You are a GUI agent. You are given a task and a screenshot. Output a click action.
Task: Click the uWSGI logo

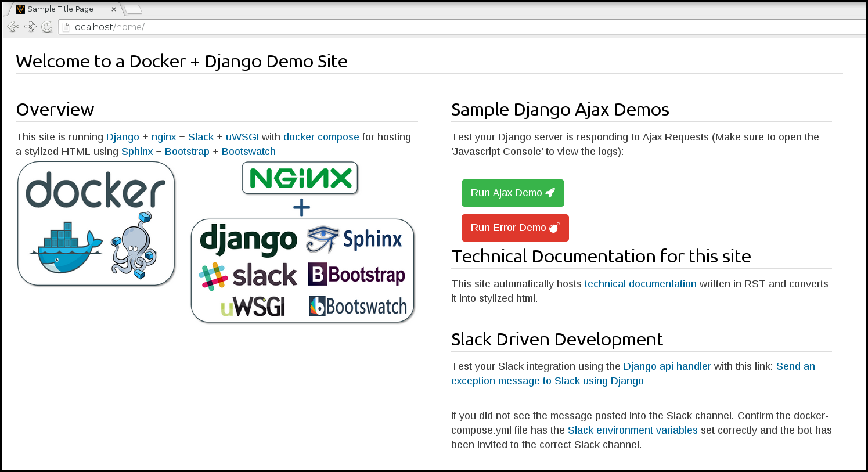pyautogui.click(x=253, y=307)
